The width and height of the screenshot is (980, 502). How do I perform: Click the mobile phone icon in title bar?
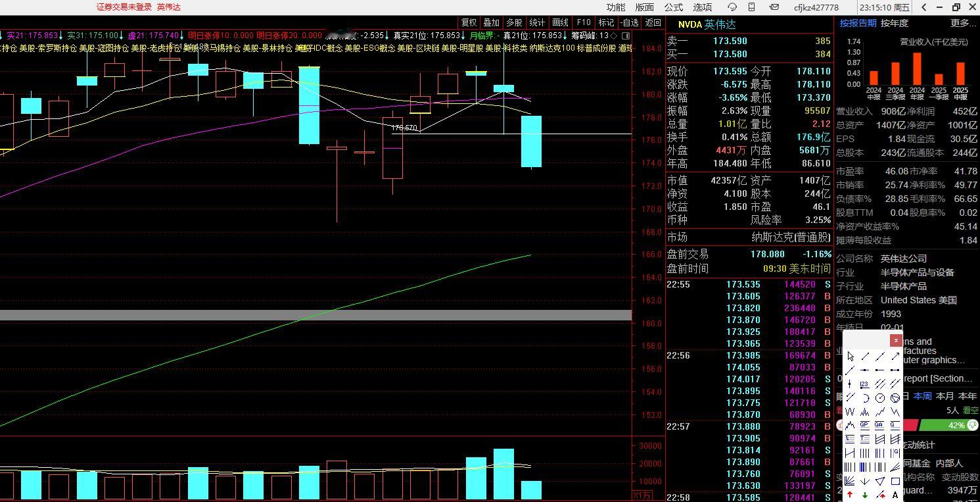[753, 7]
